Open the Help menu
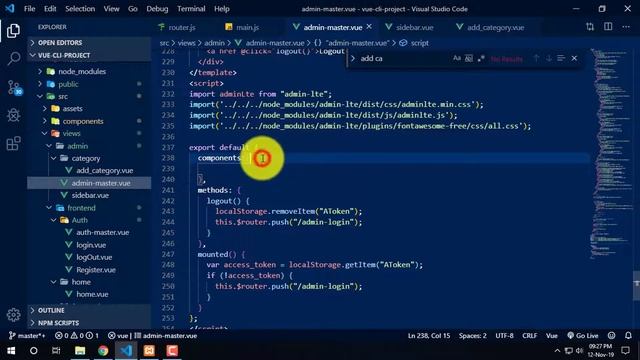Viewport: 640px width, 360px height. (222, 9)
